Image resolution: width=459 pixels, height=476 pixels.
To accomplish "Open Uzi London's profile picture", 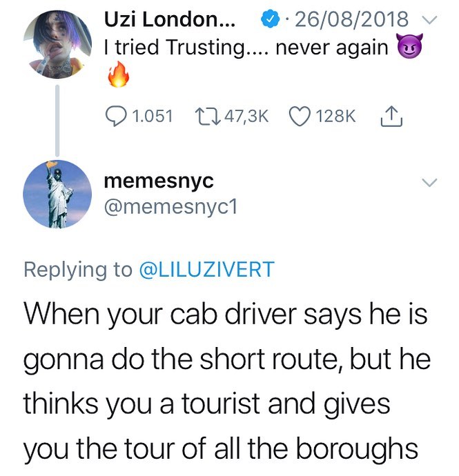I will pyautogui.click(x=57, y=44).
